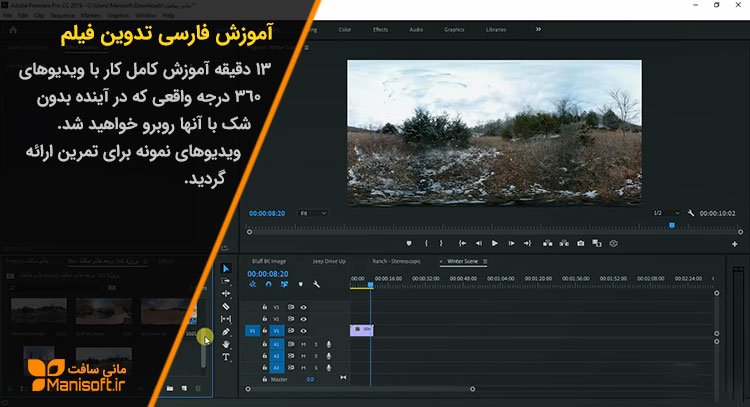Click the Master track meter icon

tap(343, 378)
